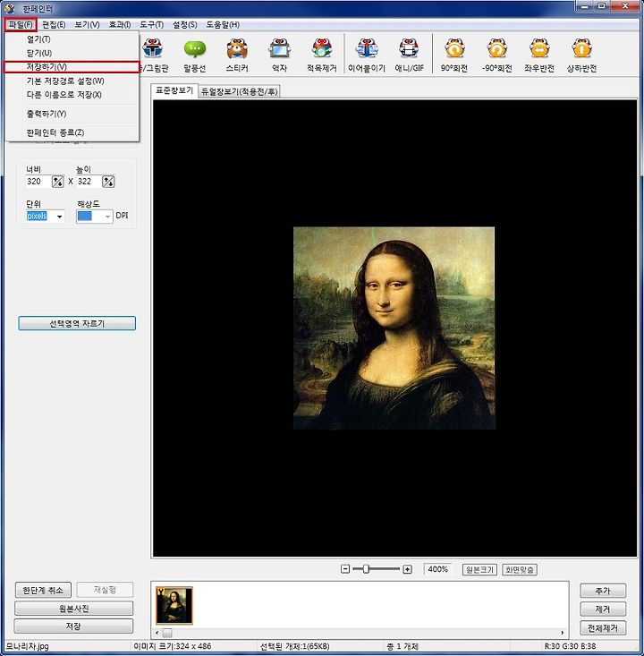Click the 원본크기 original size button
This screenshot has height=656, width=644.
point(479,570)
